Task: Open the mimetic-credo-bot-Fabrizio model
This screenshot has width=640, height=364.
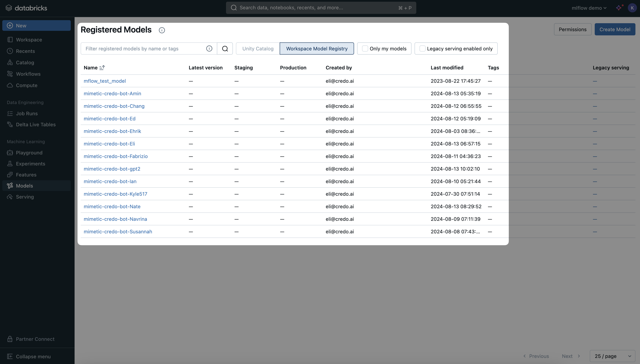Action: 115,156
